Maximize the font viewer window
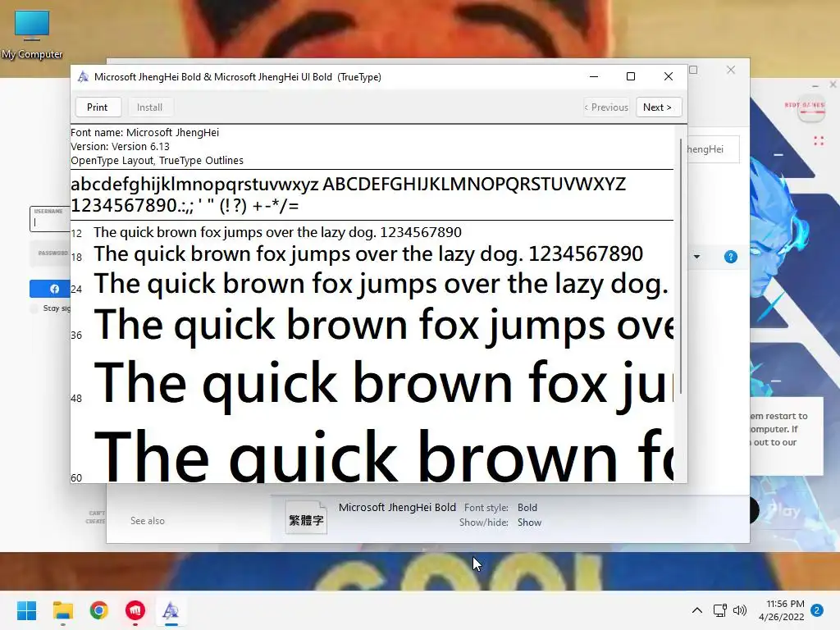The width and height of the screenshot is (840, 630). point(631,76)
